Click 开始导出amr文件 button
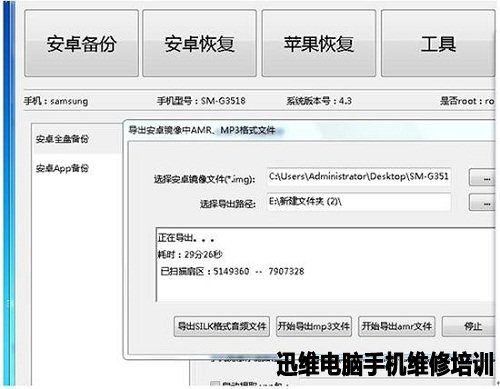Screen dimensions: 500x389 pos(397,326)
